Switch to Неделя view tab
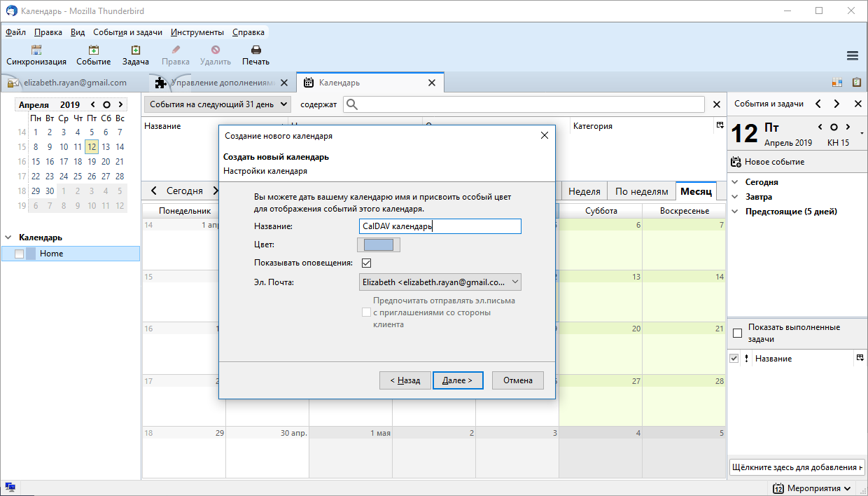Screen dimensions: 868x496 pos(584,191)
